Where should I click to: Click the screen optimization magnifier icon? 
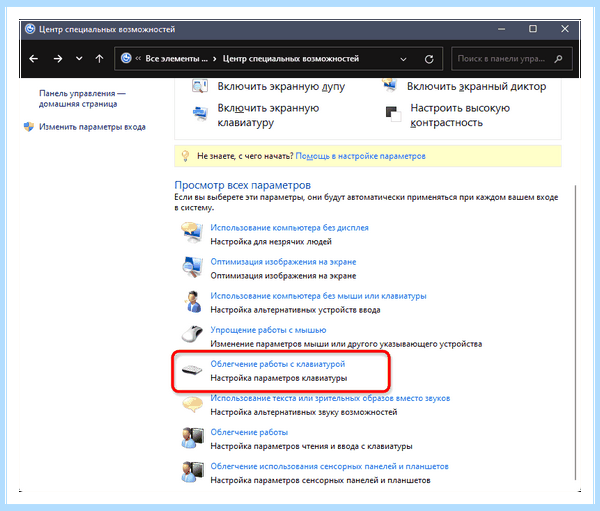(192, 266)
